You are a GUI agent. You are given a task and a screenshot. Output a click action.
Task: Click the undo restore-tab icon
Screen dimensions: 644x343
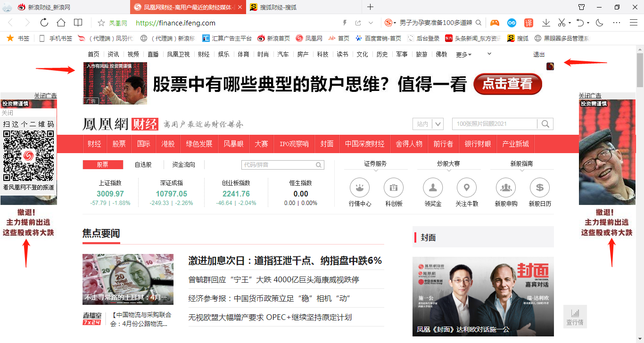coord(580,23)
